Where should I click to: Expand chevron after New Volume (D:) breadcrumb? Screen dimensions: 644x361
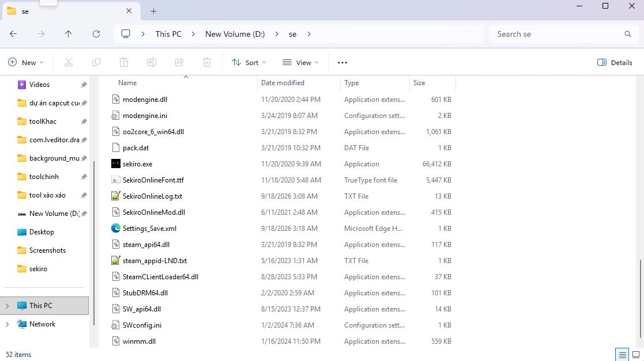pyautogui.click(x=277, y=34)
